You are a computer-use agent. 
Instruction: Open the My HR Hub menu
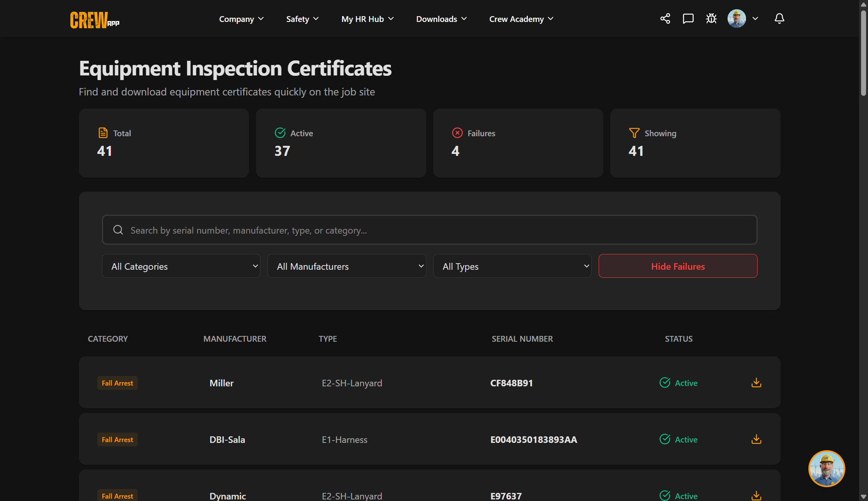[367, 19]
